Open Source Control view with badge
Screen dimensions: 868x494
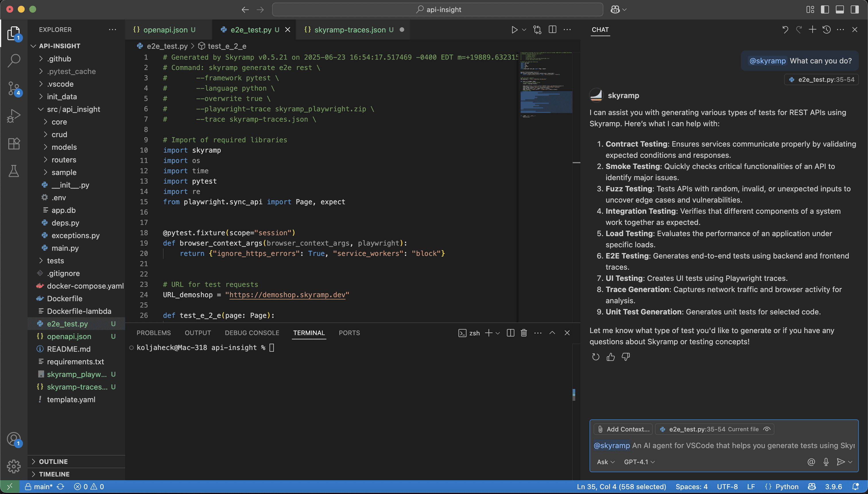coord(14,89)
